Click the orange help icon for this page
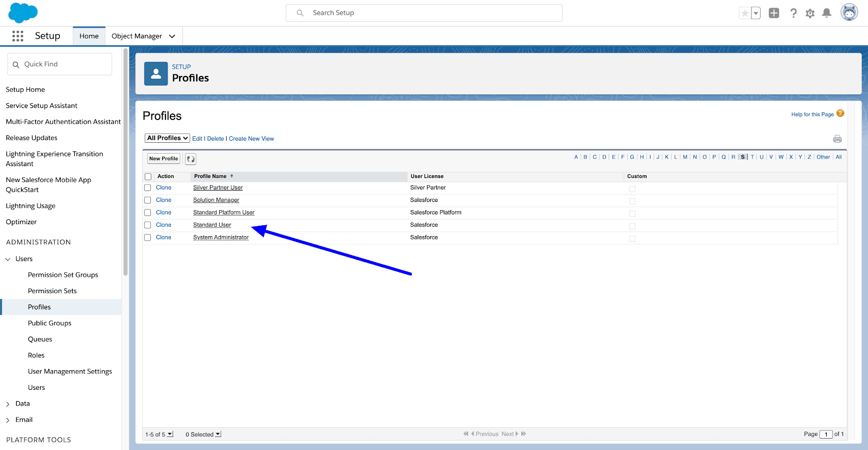This screenshot has width=868, height=450. [840, 113]
